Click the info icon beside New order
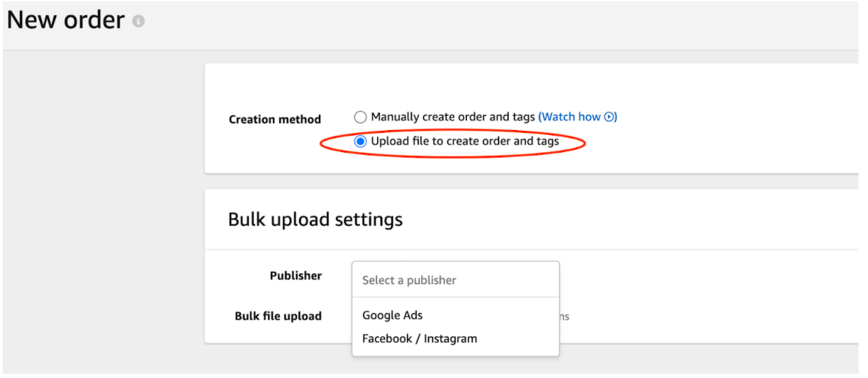Screen dimensions: 868x378 click(139, 22)
